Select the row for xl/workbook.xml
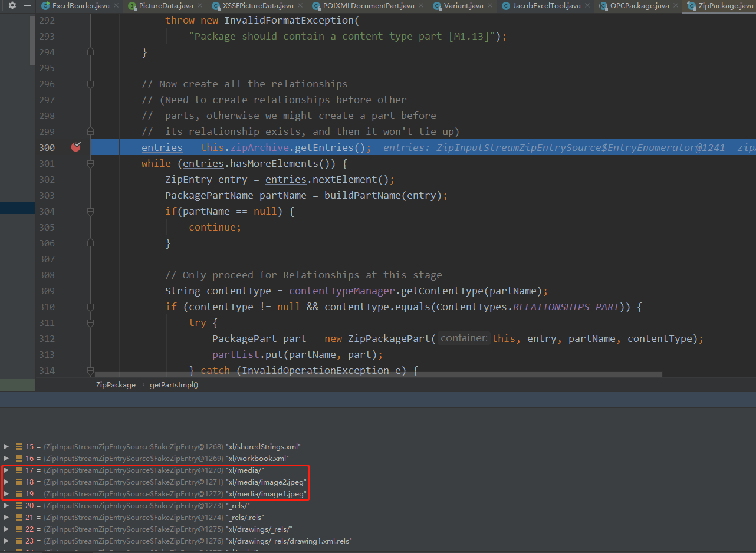Viewport: 756px width, 553px height. (x=378, y=459)
